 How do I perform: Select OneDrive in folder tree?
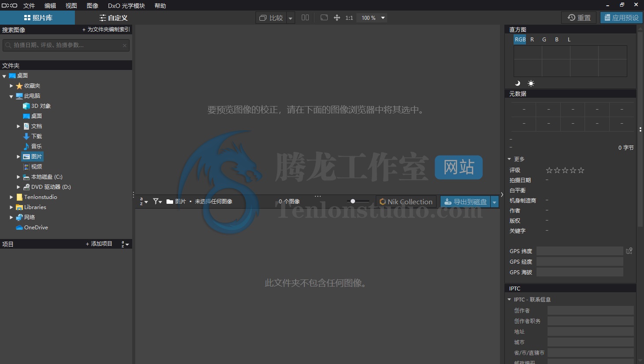point(32,228)
